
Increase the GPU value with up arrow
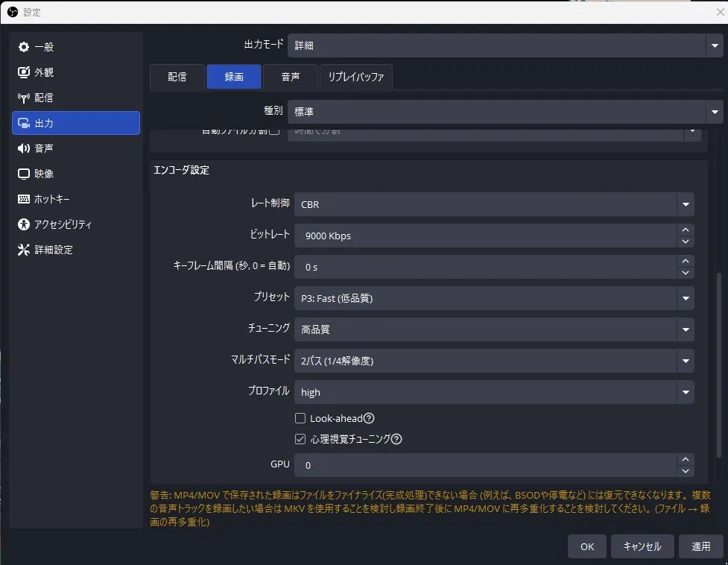[686, 459]
